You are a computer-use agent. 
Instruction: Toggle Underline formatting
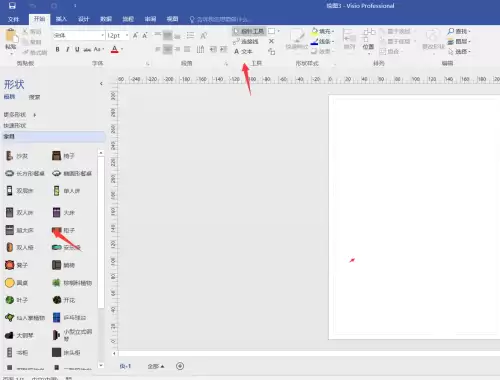[x=77, y=49]
